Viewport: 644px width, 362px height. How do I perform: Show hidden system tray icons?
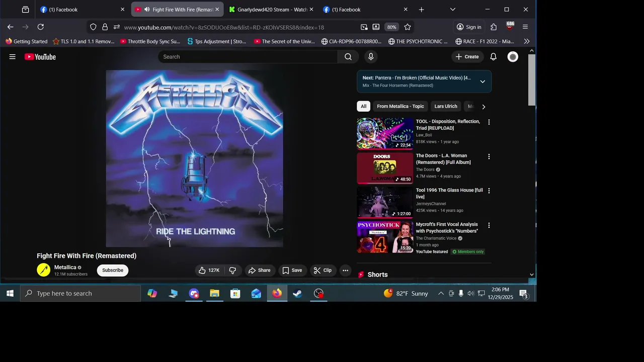click(x=441, y=294)
